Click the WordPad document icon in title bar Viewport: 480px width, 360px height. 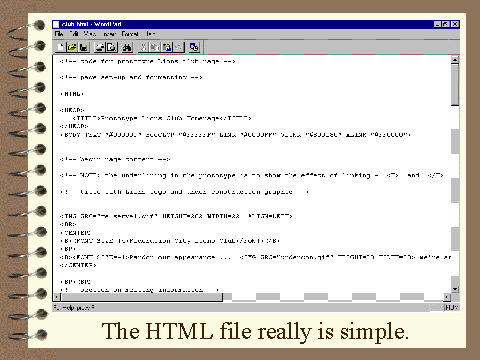coord(56,24)
